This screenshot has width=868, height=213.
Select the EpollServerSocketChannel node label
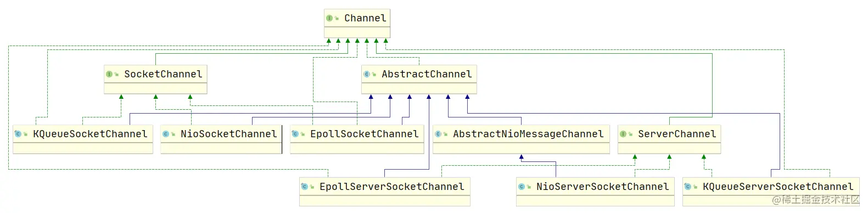coord(392,187)
